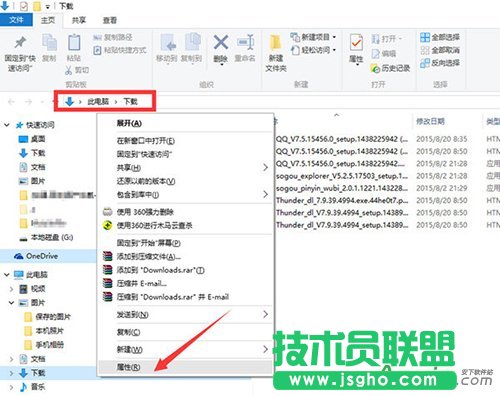Switch to the Share (共享) tab
Screen dimensions: 500x396
79,20
